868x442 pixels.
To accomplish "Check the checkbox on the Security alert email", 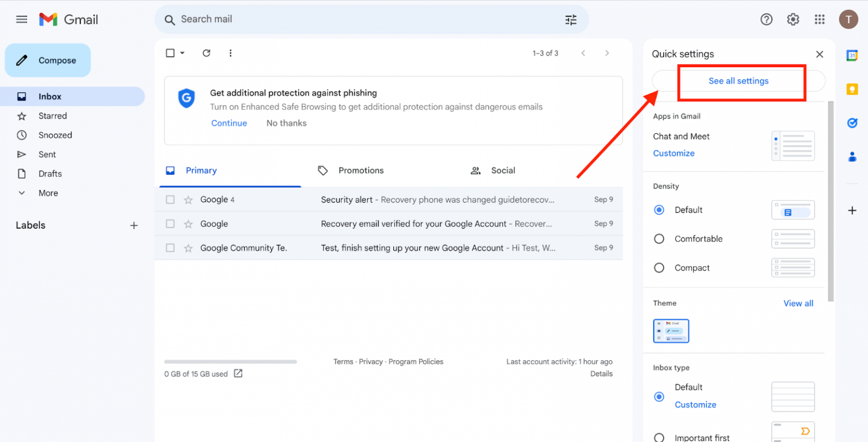I will click(x=170, y=199).
